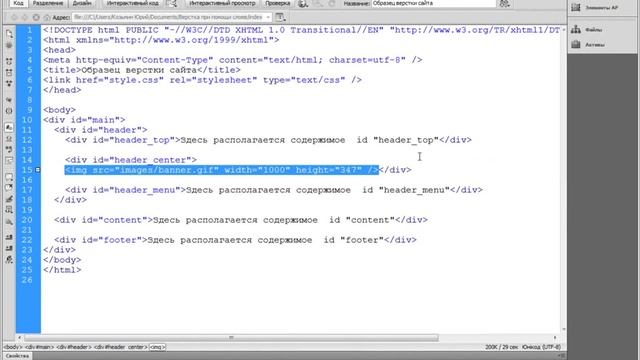Open the live view options icon

pyautogui.click(x=280, y=17)
